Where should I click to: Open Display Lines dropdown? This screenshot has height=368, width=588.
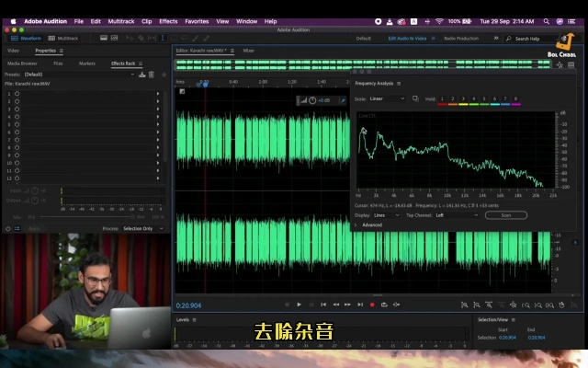tap(386, 215)
